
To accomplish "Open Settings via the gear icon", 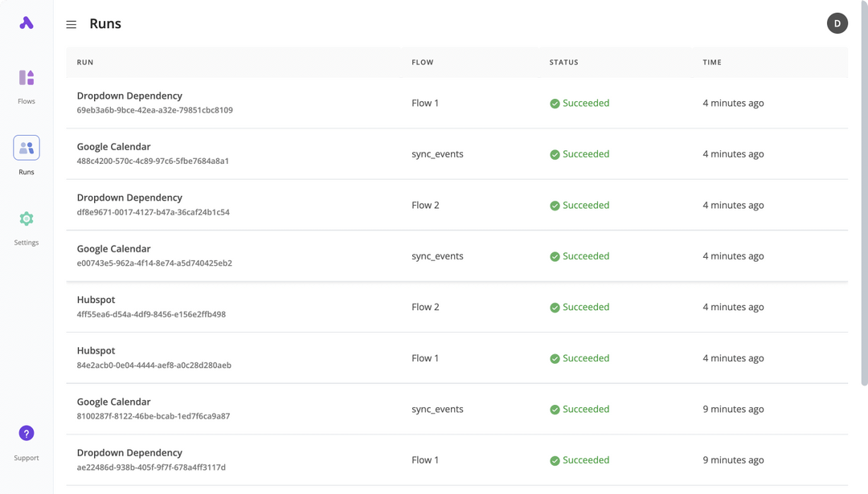I will click(x=26, y=218).
